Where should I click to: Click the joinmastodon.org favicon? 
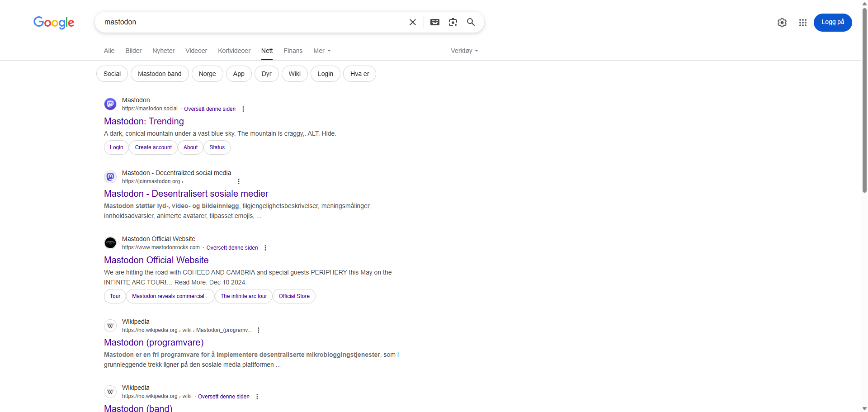[110, 177]
